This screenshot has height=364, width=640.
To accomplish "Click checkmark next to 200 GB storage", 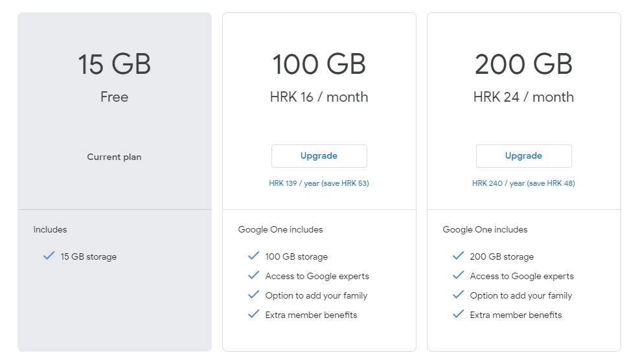I will [x=459, y=256].
